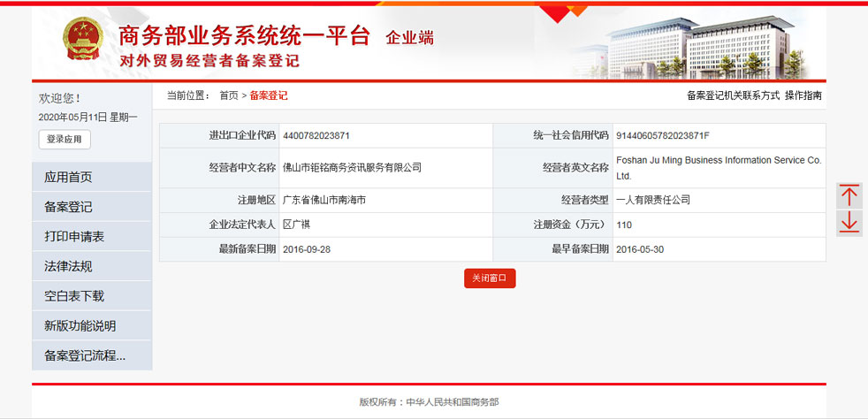
Task: Click the 商务部业务系统统一平台 title
Action: click(244, 36)
